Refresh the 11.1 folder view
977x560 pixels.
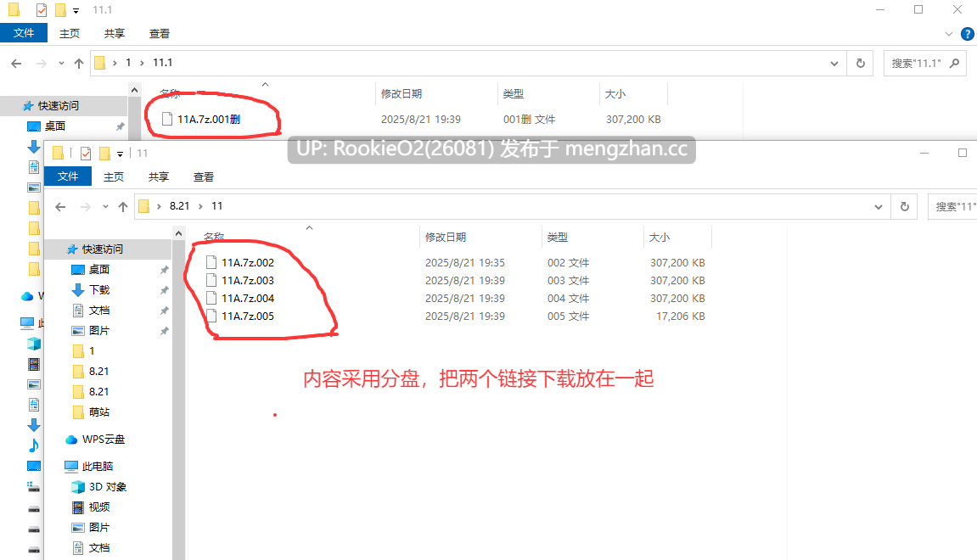pyautogui.click(x=861, y=64)
